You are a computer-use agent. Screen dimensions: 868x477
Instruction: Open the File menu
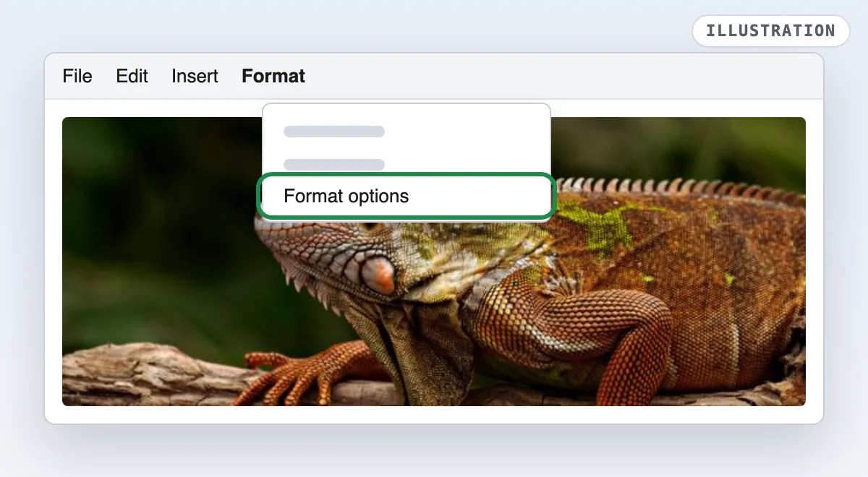click(x=77, y=76)
